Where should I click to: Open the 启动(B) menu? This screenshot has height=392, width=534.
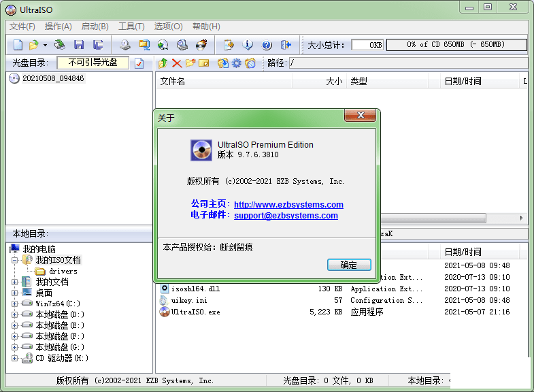(95, 27)
